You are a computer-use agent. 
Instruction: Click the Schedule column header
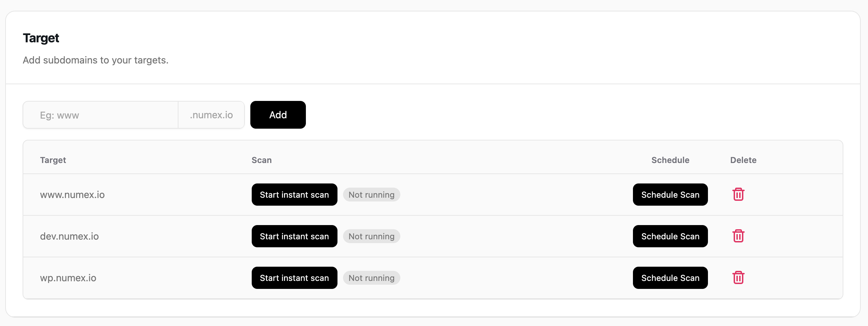670,160
